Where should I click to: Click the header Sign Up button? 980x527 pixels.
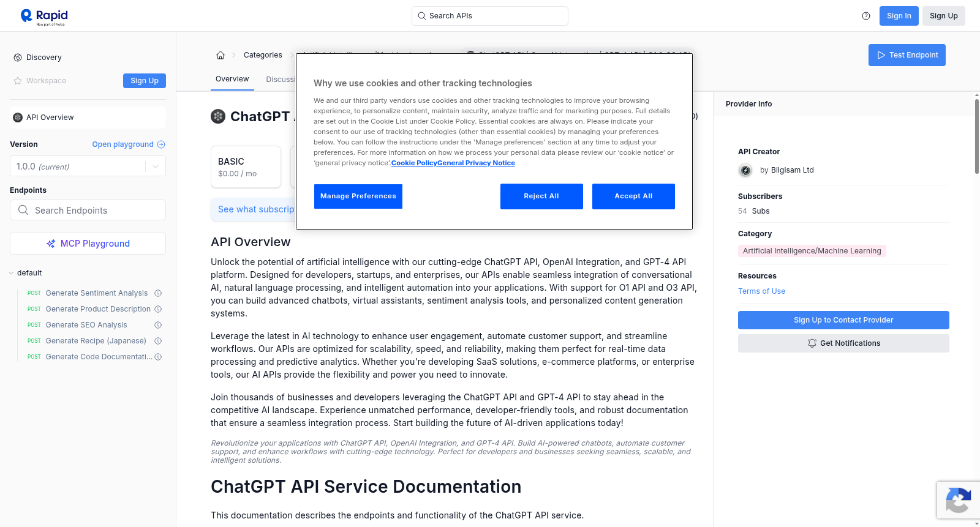pos(944,16)
